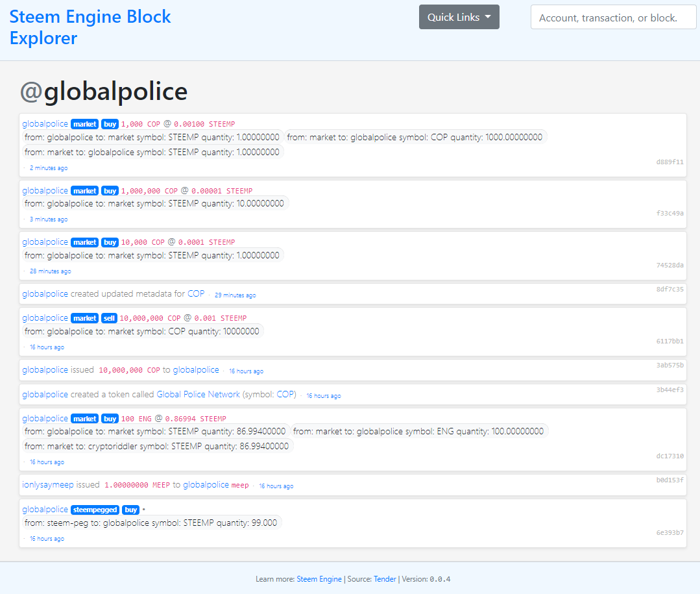
Task: Click the buy badge in the 1,000,000 COP row
Action: point(110,191)
